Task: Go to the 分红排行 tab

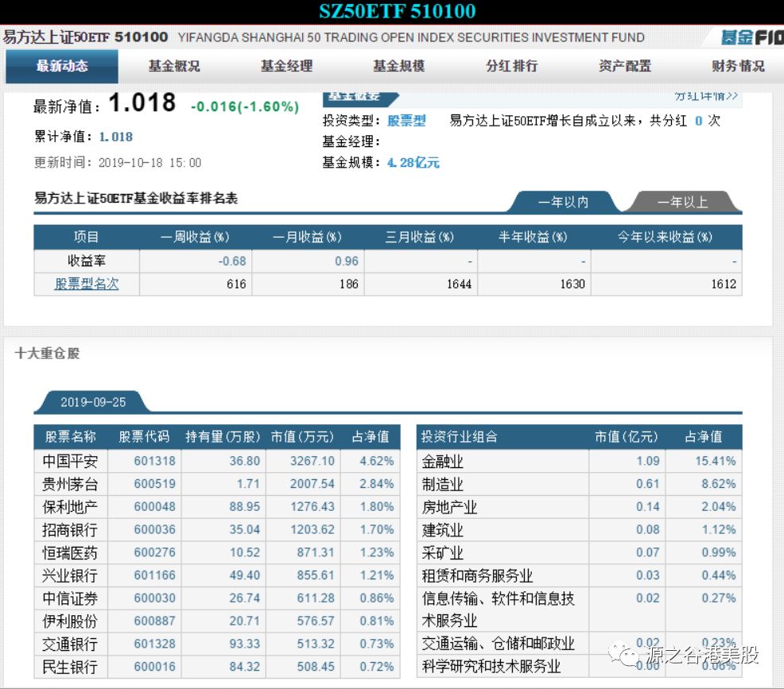Action: 511,66
